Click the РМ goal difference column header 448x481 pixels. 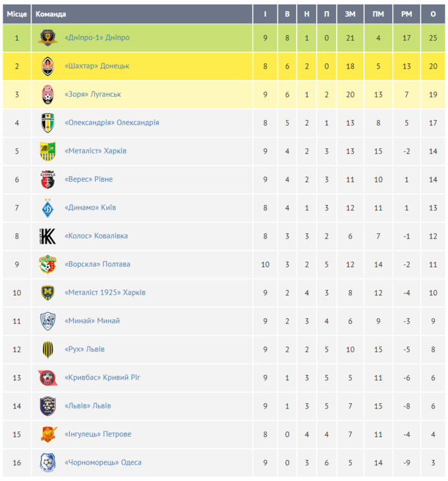406,14
